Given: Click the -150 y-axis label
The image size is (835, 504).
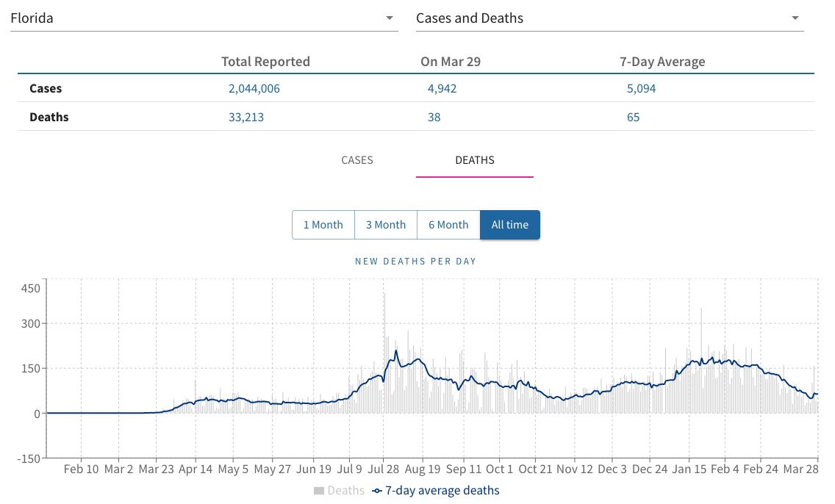Looking at the screenshot, I should click(x=28, y=458).
